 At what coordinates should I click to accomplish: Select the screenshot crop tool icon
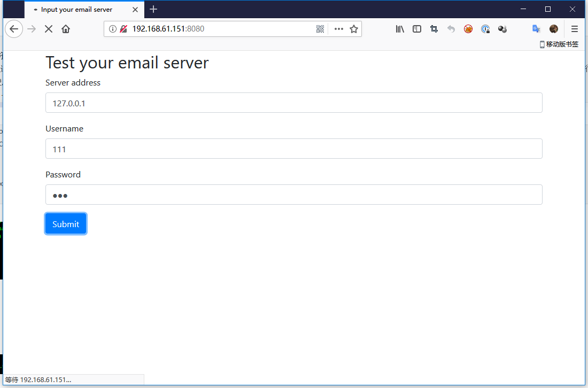pyautogui.click(x=434, y=29)
